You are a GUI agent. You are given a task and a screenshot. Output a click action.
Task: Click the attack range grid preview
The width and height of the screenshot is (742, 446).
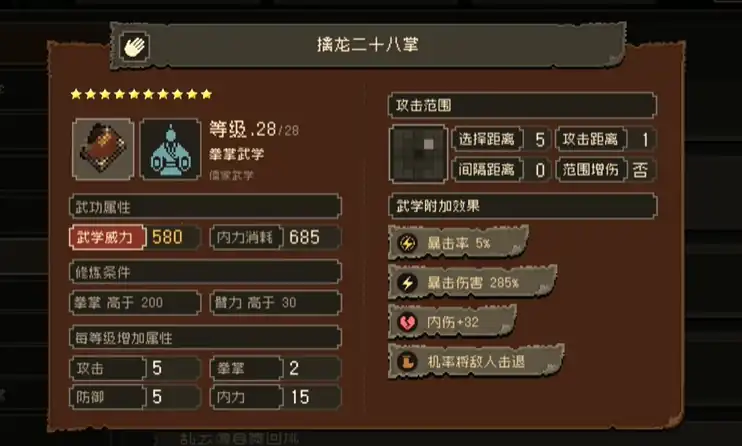click(x=418, y=154)
